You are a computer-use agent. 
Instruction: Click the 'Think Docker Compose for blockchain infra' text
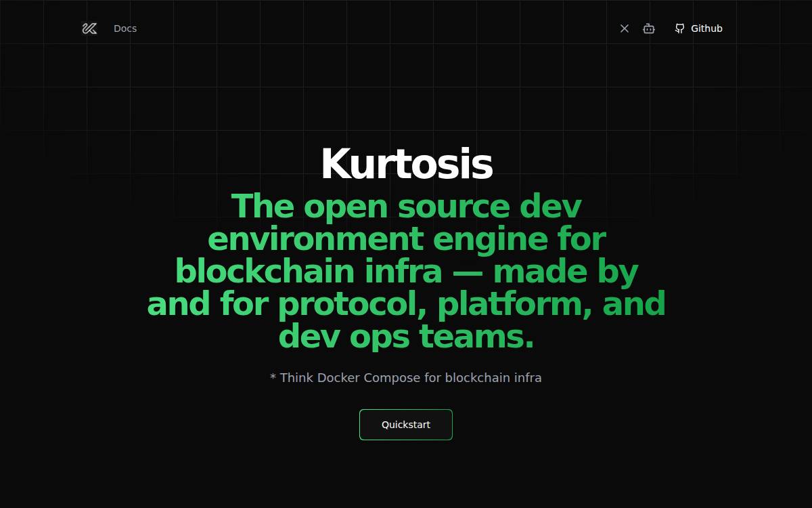[411, 378]
